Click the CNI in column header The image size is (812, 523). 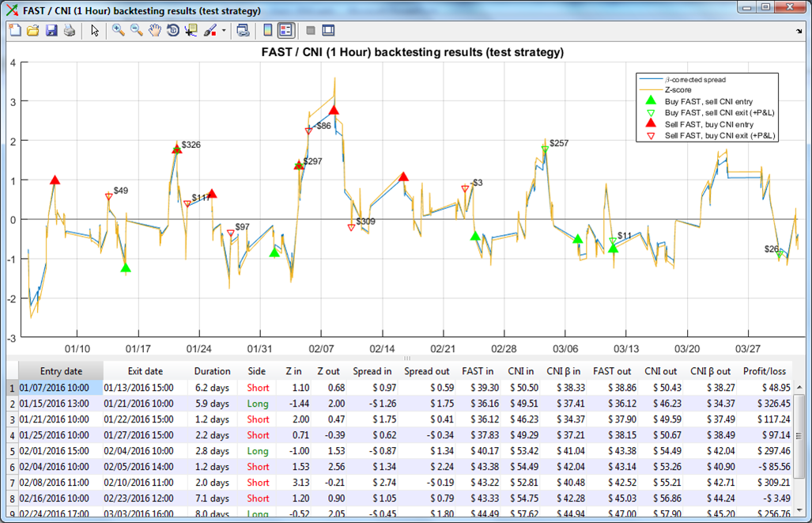click(521, 371)
